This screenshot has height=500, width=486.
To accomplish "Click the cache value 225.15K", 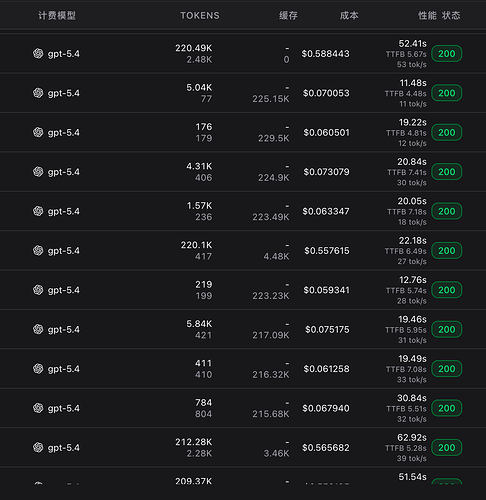I will tap(271, 99).
